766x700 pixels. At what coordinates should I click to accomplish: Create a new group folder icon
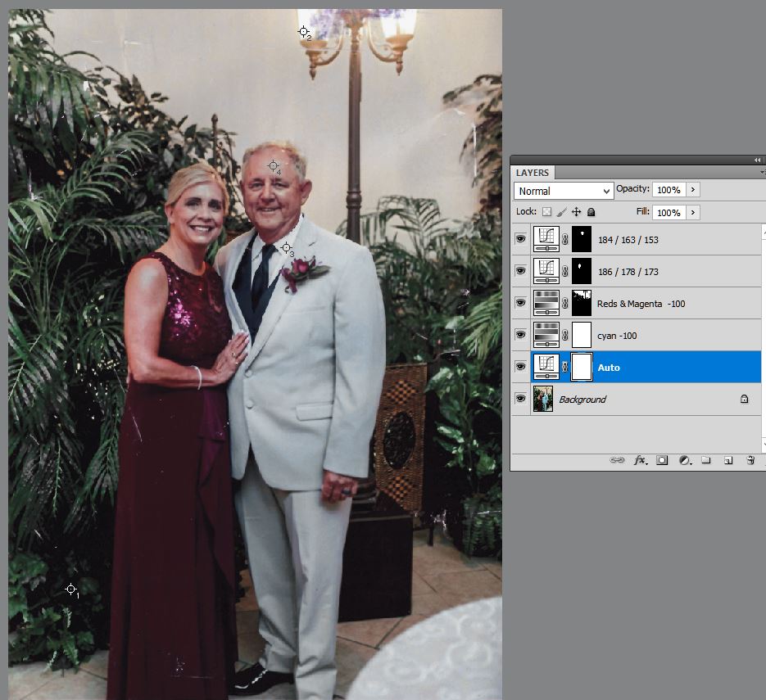706,460
